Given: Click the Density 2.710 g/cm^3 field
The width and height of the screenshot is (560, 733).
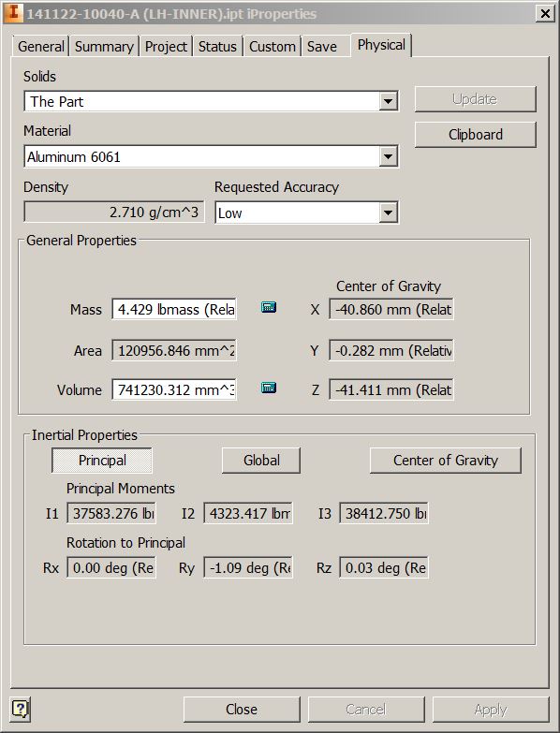Looking at the screenshot, I should [x=114, y=213].
